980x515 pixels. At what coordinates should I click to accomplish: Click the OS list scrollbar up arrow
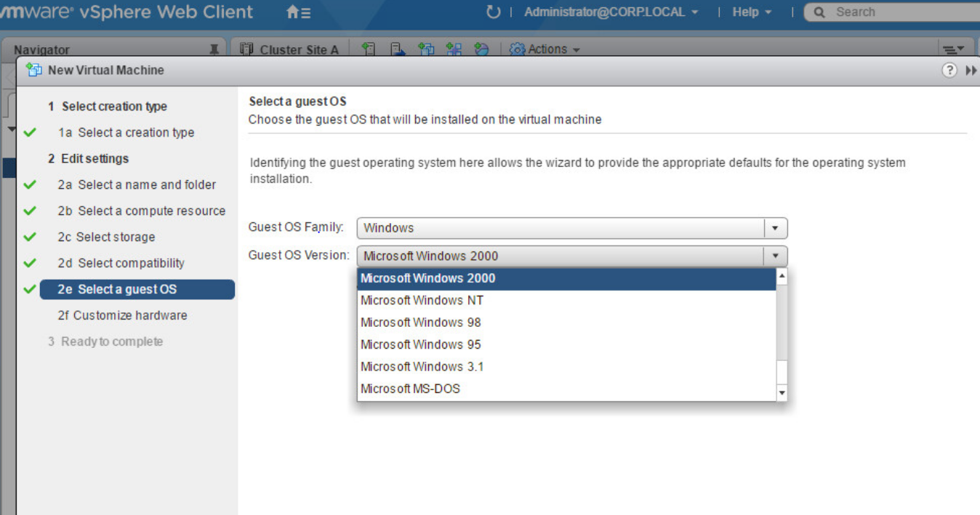click(x=782, y=276)
